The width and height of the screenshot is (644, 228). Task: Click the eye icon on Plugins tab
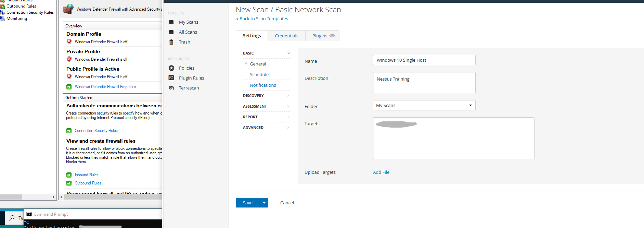(332, 36)
